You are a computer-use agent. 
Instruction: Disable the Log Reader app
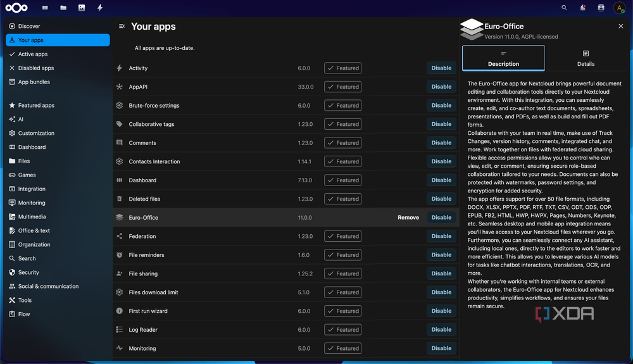pos(441,329)
